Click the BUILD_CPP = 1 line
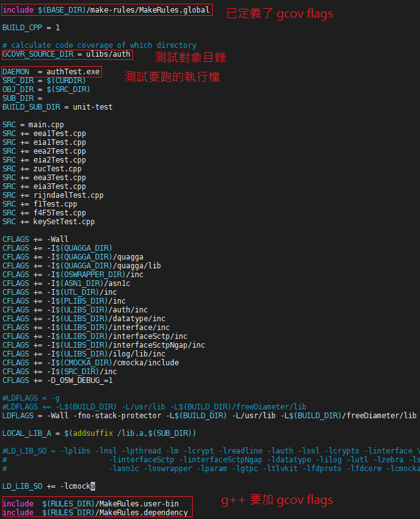 click(x=31, y=28)
